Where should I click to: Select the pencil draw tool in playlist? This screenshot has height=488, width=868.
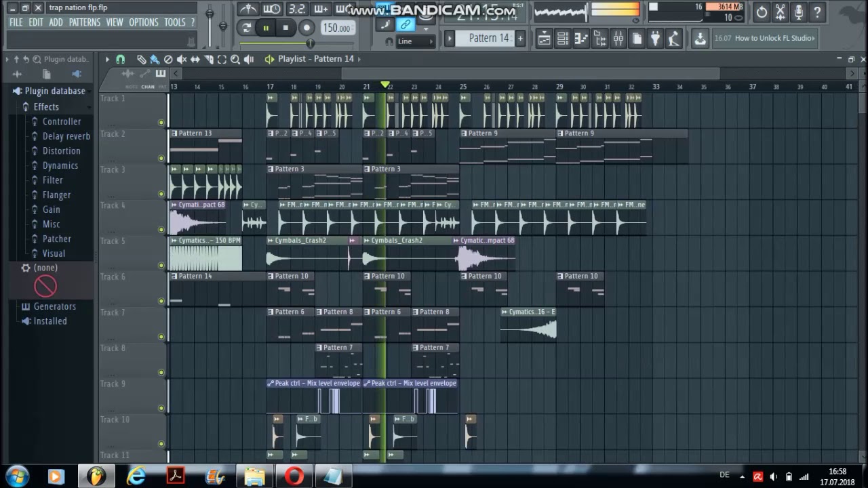pyautogui.click(x=141, y=59)
